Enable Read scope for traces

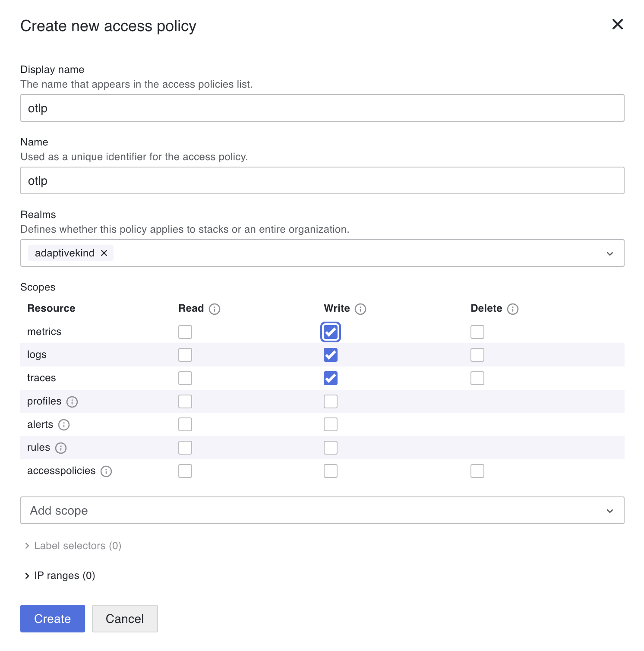pos(185,378)
